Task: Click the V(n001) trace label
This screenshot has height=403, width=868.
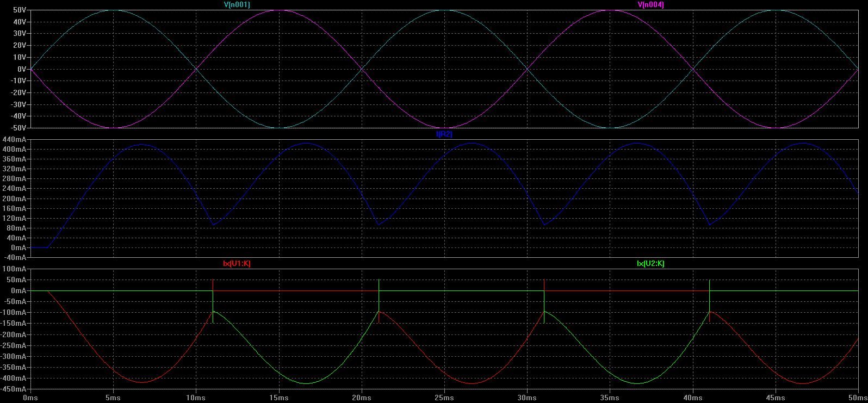Action: click(x=237, y=4)
